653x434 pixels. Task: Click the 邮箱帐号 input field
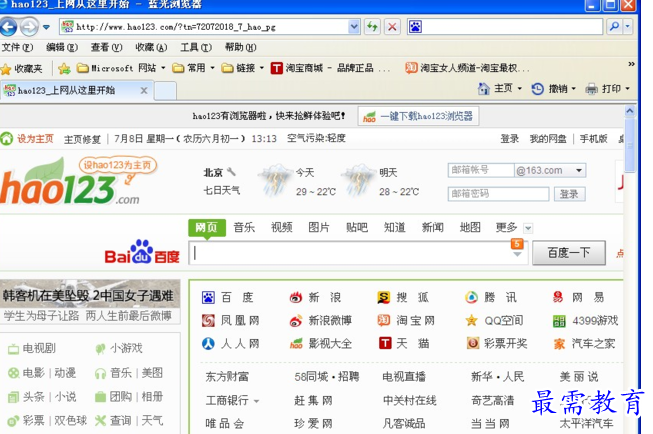click(x=481, y=170)
